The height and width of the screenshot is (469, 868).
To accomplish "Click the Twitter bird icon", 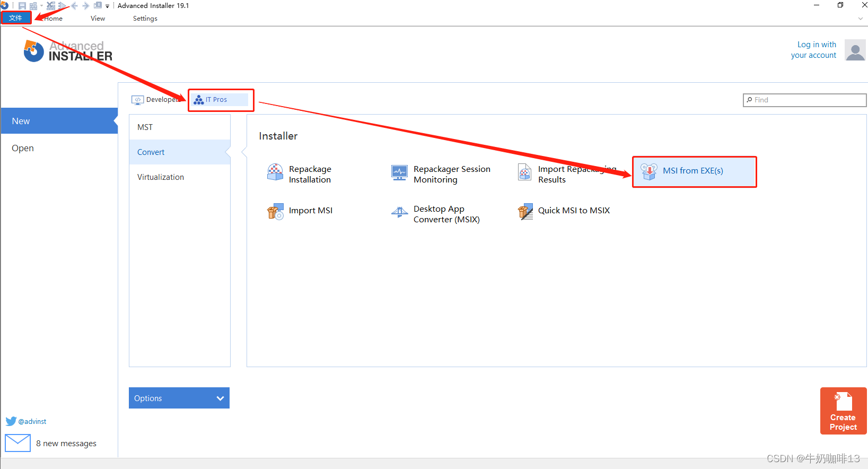I will (11, 421).
